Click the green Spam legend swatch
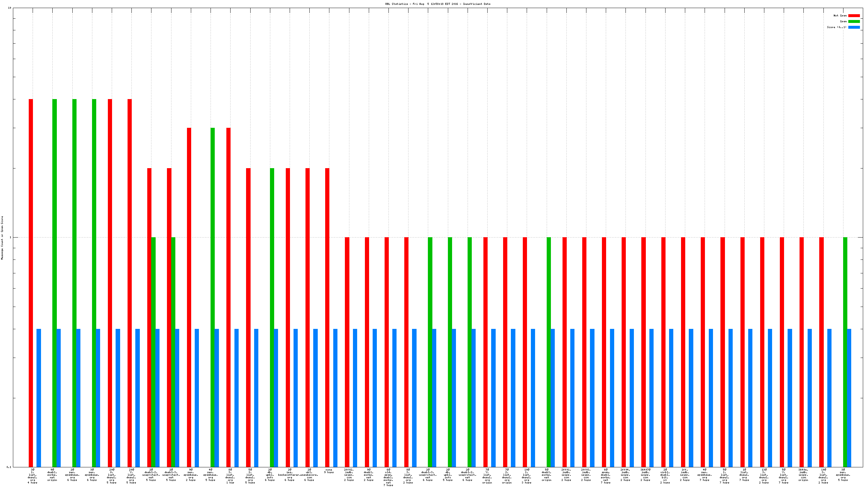 [x=853, y=21]
